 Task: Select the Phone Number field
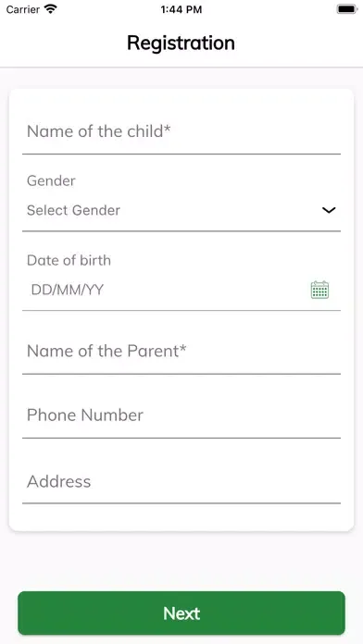pyautogui.click(x=181, y=415)
